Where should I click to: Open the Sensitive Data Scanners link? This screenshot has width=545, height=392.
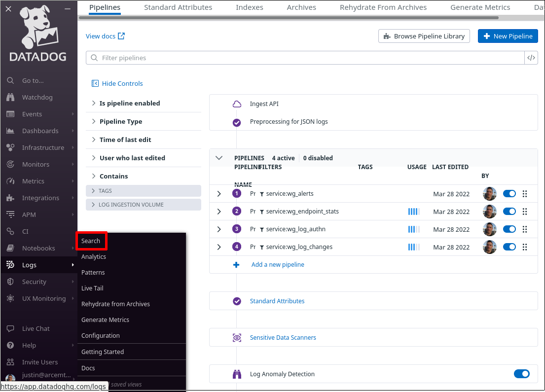click(283, 337)
